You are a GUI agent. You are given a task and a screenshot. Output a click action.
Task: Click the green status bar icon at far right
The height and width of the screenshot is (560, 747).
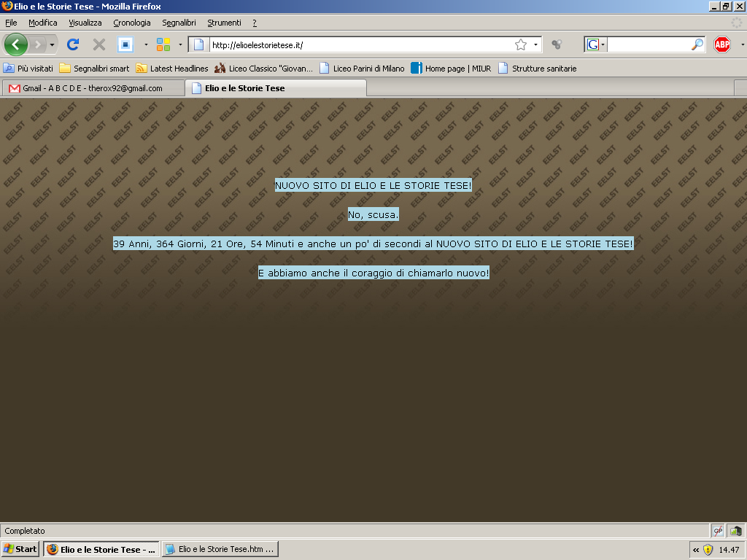[736, 531]
